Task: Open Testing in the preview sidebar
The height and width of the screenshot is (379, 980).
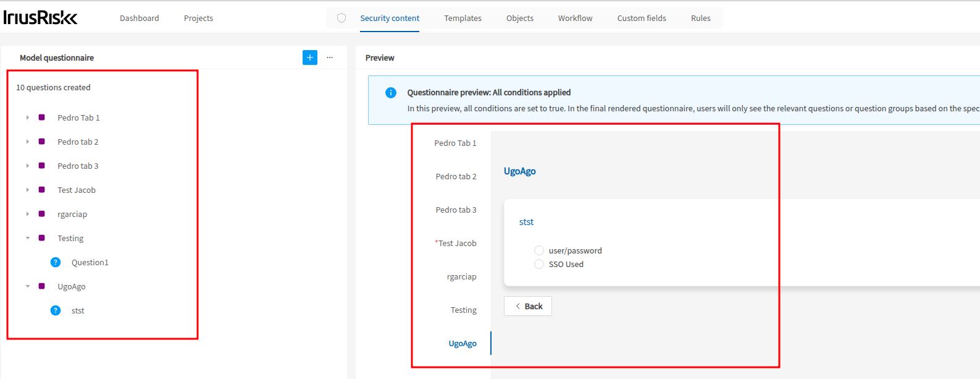Action: click(464, 310)
